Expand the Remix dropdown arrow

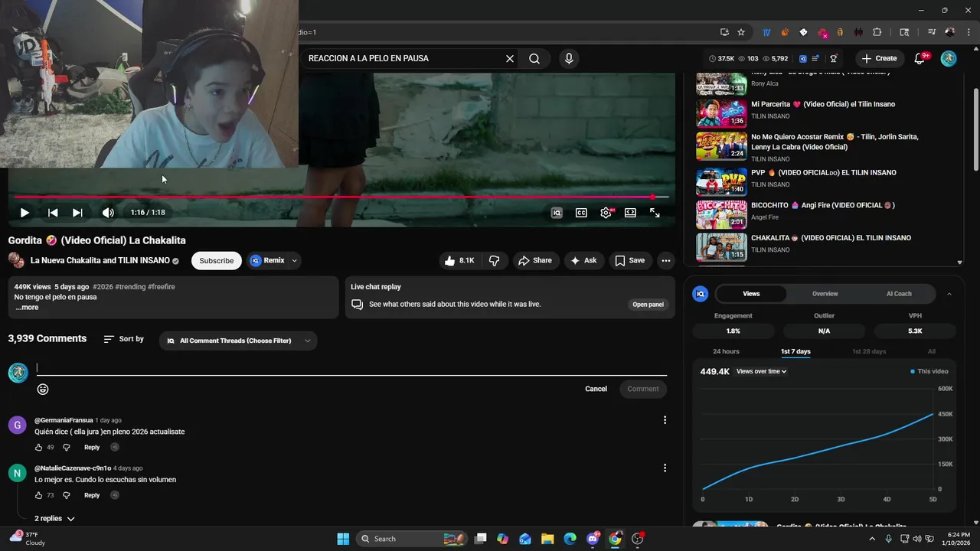coord(294,261)
